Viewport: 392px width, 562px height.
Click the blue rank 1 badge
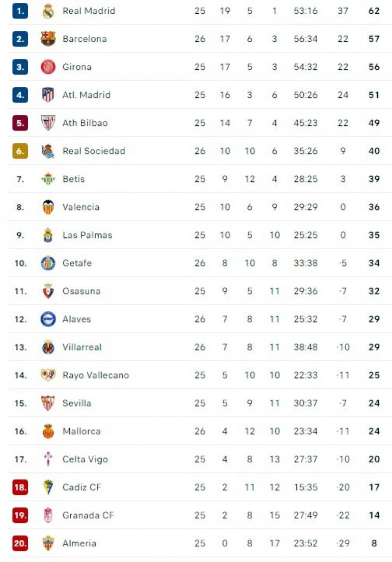pos(20,11)
